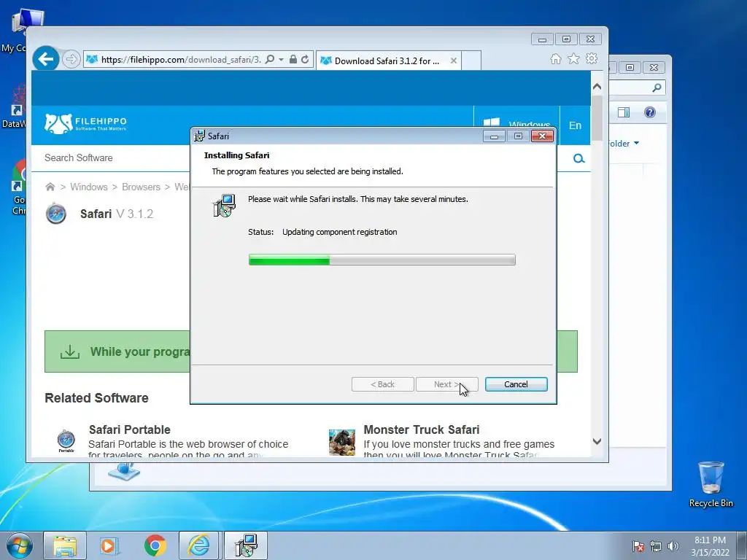Click the FileHippo logo
The width and height of the screenshot is (747, 560).
tap(86, 124)
